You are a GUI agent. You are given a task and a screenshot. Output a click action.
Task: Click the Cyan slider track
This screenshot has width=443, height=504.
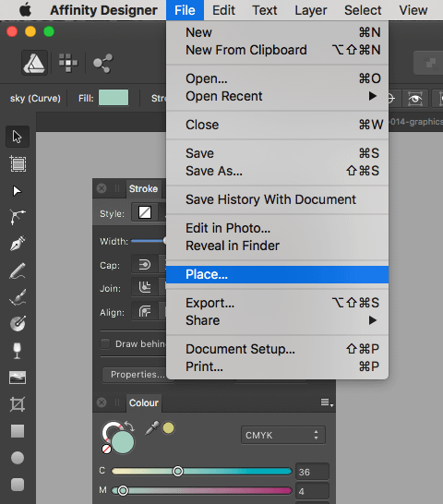[201, 471]
